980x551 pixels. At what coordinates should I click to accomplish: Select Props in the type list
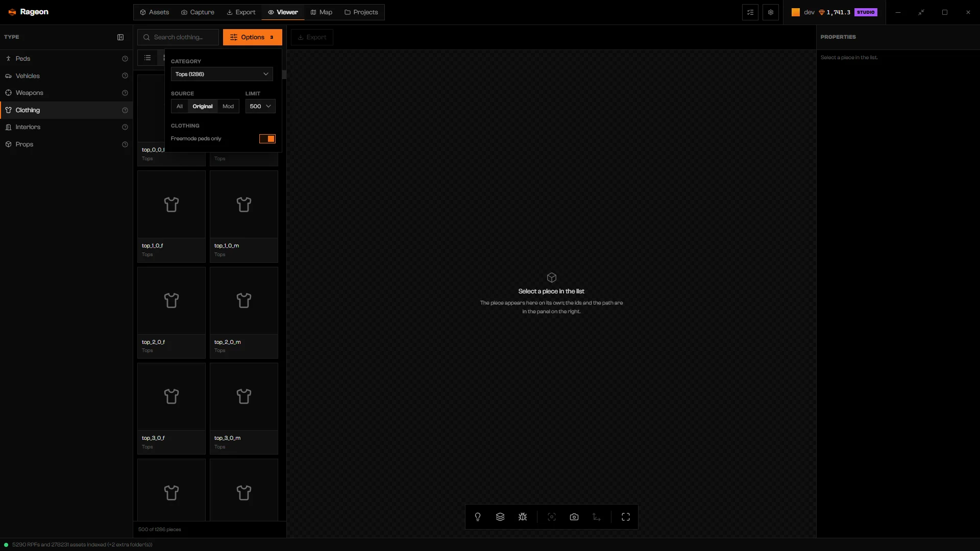(66, 144)
